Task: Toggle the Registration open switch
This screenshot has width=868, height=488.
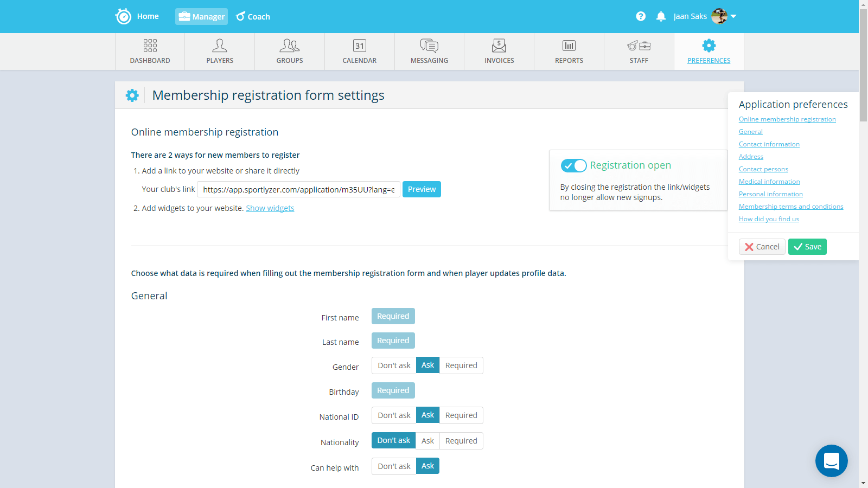Action: pos(573,165)
